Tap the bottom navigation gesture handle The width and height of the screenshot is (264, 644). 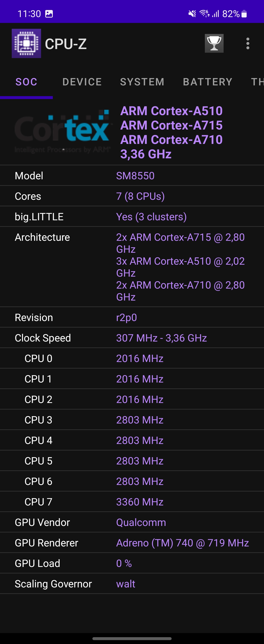coord(132,638)
